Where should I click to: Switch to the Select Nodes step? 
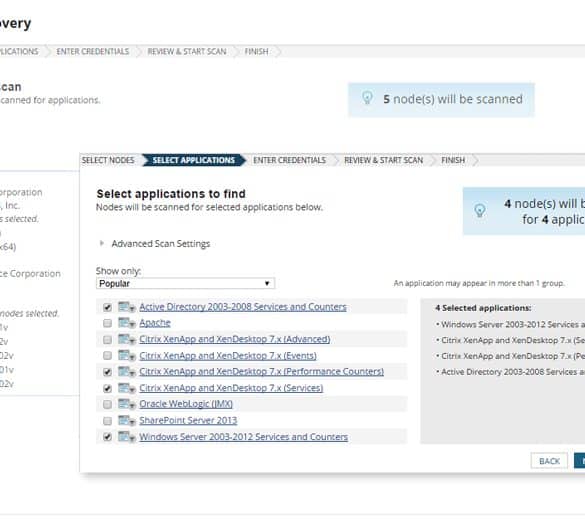[108, 160]
